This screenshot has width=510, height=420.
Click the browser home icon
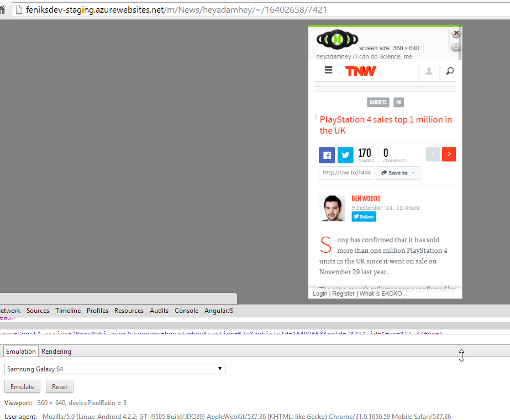(x=3, y=10)
